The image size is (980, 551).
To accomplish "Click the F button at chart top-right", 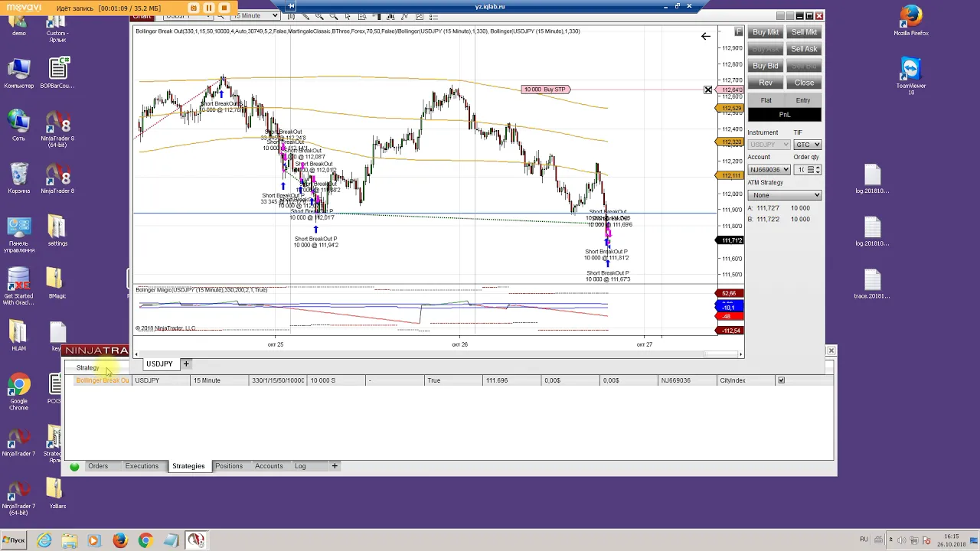I will pos(738,31).
